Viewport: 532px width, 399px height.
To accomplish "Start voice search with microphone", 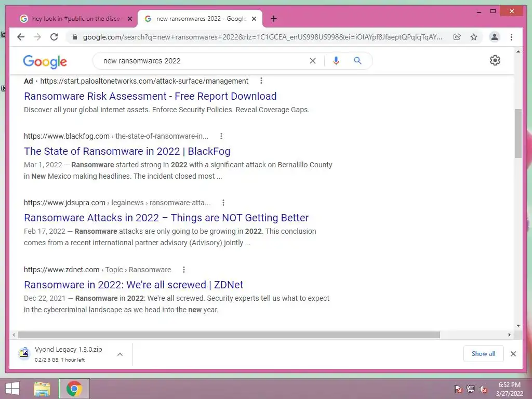I will pyautogui.click(x=336, y=61).
